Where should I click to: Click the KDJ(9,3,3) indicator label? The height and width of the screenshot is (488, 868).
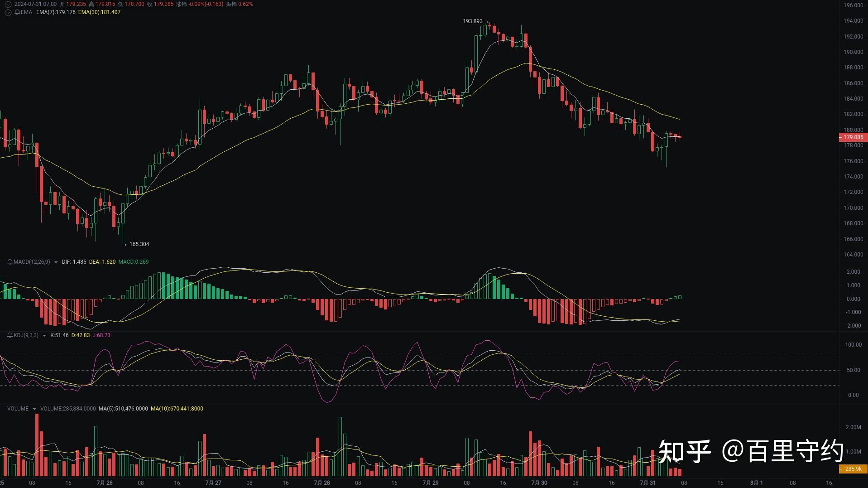point(26,335)
